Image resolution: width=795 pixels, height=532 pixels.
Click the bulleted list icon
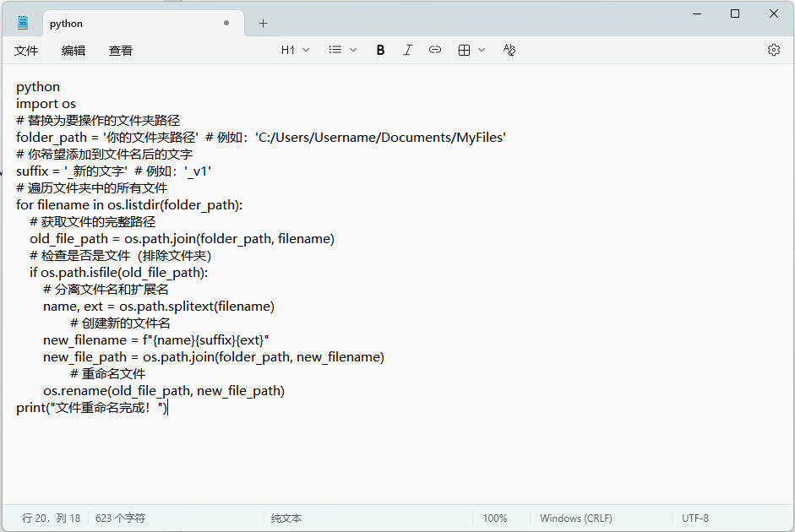pos(335,50)
